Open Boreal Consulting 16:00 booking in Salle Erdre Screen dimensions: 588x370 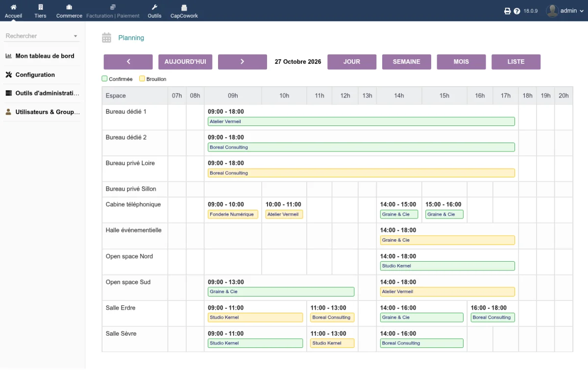[493, 318]
